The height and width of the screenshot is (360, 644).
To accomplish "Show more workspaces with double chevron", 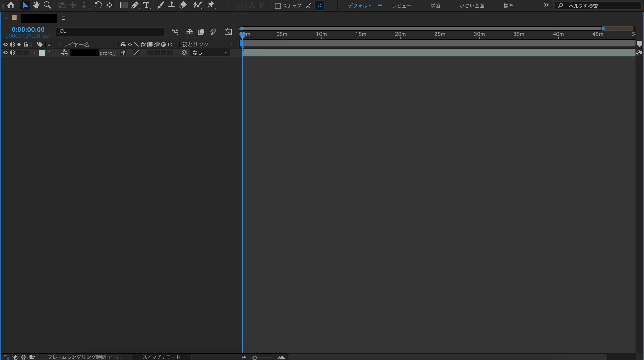I will pyautogui.click(x=546, y=5).
